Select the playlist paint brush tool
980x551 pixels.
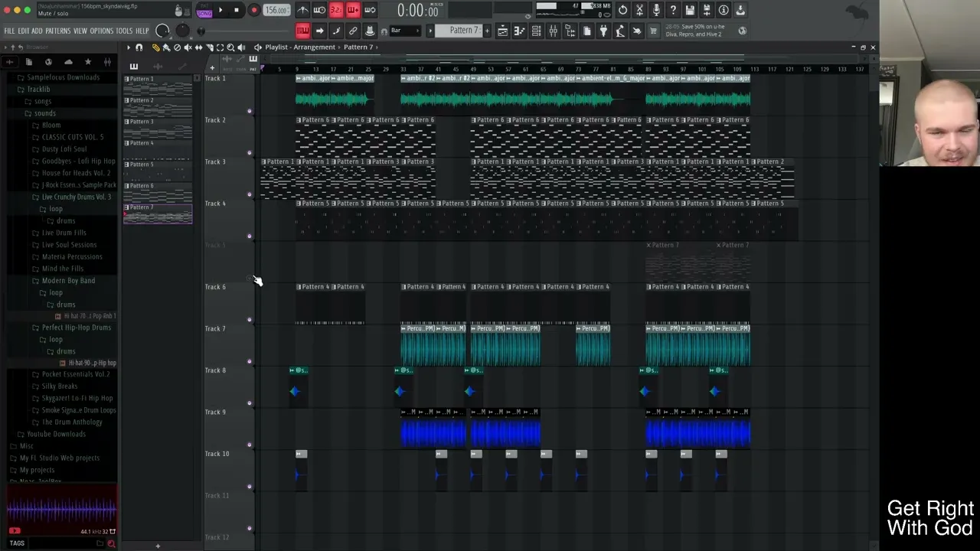tap(166, 47)
